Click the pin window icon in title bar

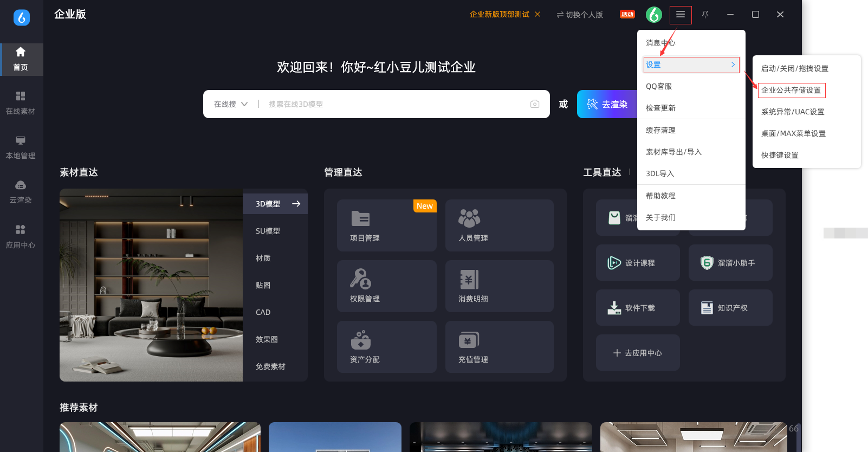coord(705,15)
